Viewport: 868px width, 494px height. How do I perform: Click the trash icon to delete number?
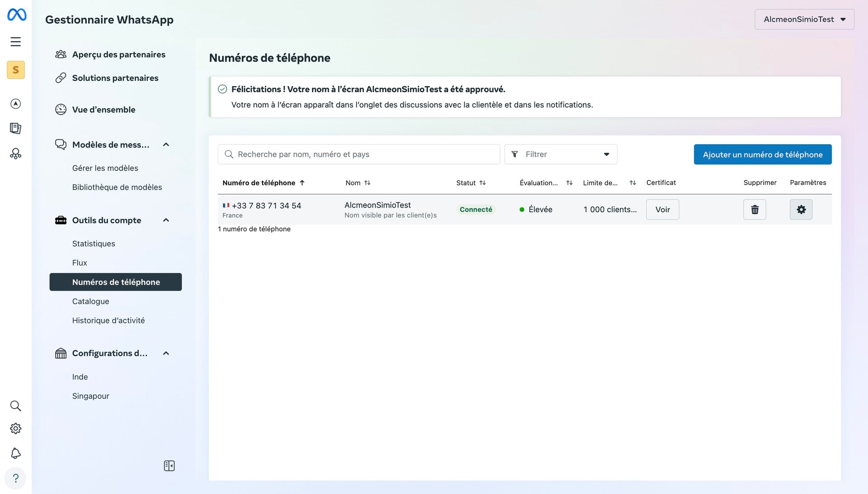click(755, 210)
